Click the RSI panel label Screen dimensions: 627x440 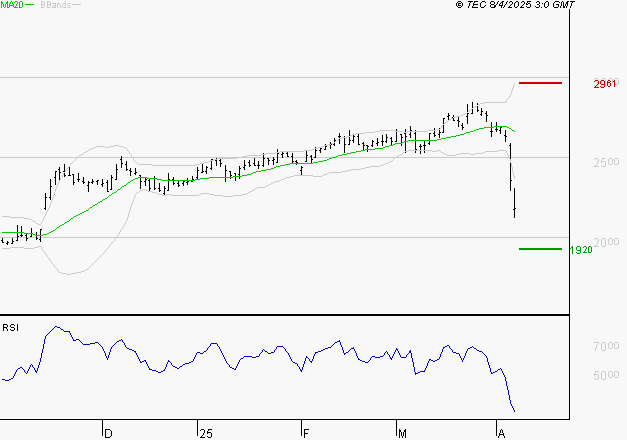click(x=10, y=328)
